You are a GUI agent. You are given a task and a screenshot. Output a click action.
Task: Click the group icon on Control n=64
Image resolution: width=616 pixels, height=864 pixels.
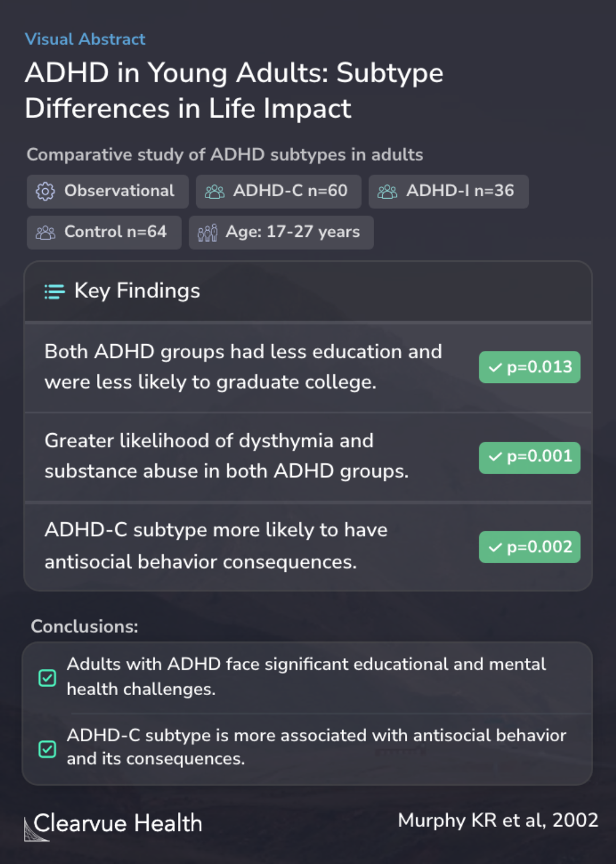46,233
